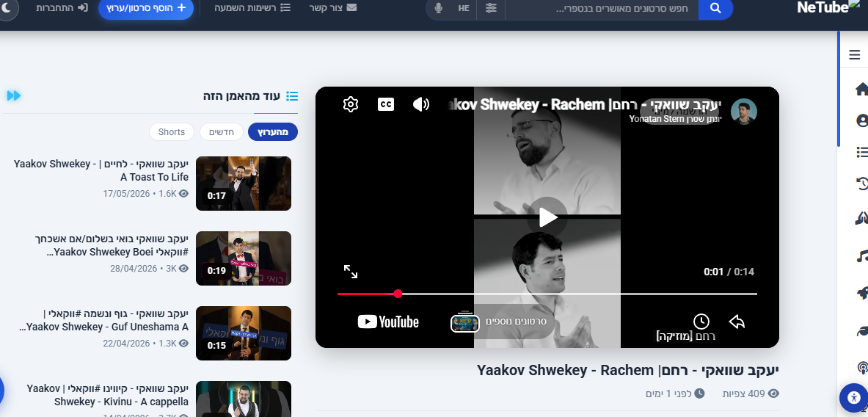Screen dimensions: 868x417
Task: Click the לפני 1 ימים upload time
Action: [x=675, y=394]
